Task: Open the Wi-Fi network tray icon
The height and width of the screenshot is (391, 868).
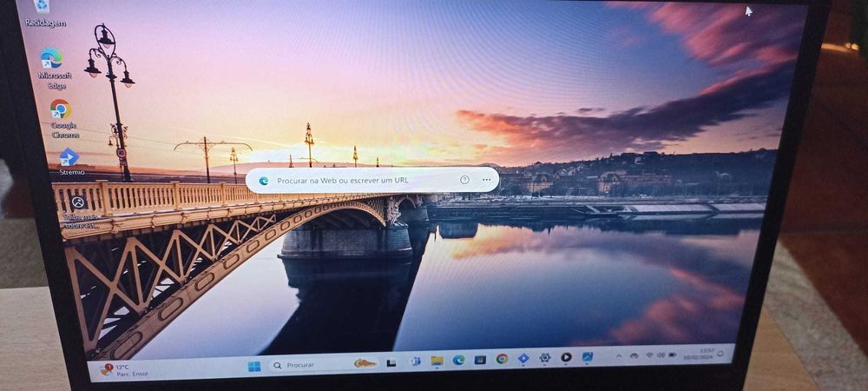Action: (648, 355)
